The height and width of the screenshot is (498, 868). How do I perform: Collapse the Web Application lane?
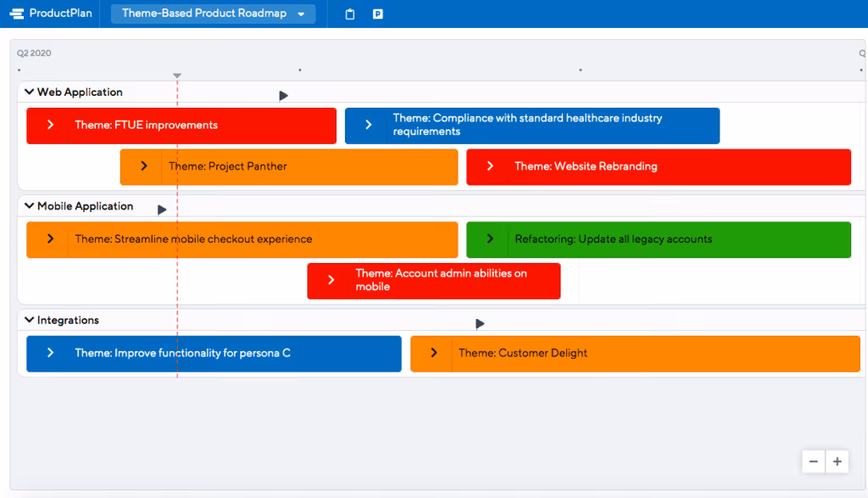click(28, 92)
